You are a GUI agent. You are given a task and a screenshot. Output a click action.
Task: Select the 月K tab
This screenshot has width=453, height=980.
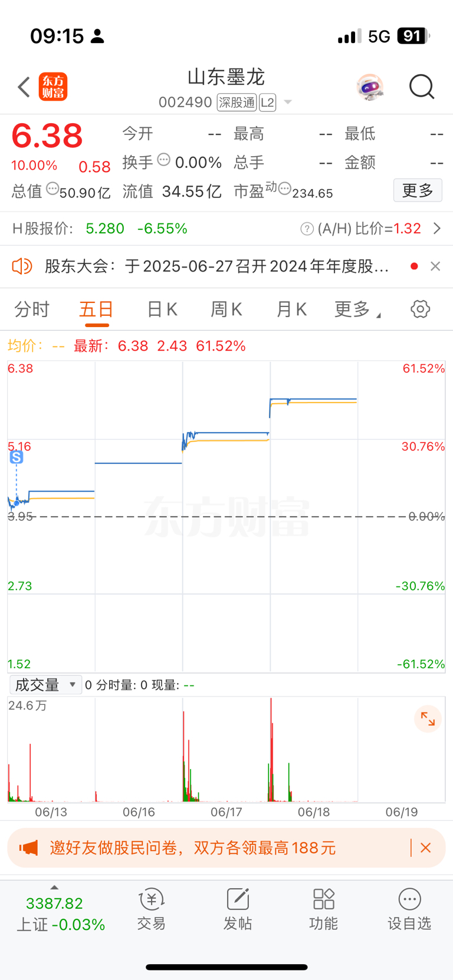click(x=291, y=309)
